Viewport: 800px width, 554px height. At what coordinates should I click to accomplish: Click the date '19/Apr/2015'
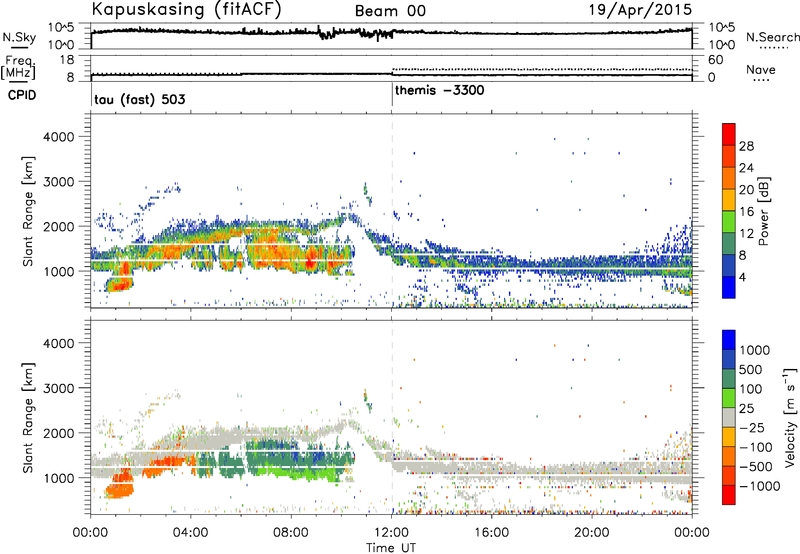pos(640,10)
